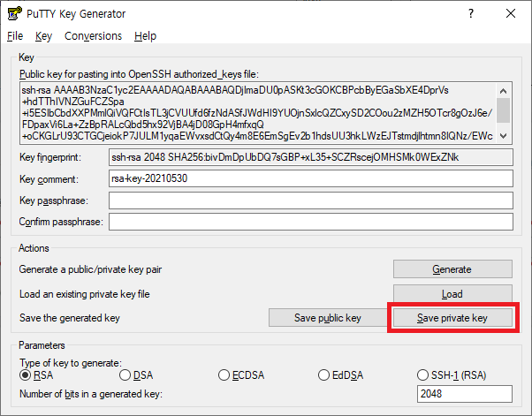This screenshot has width=532, height=416.
Task: Click the public key box's scroll-up arrow
Action: [x=504, y=90]
